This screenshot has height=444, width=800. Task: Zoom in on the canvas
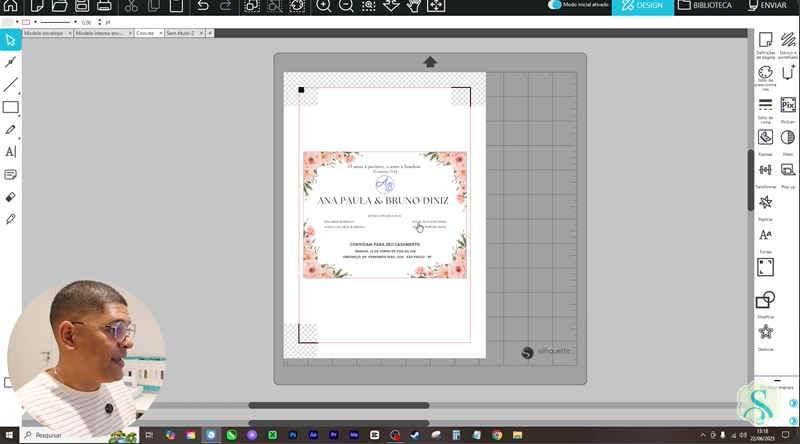(x=323, y=6)
